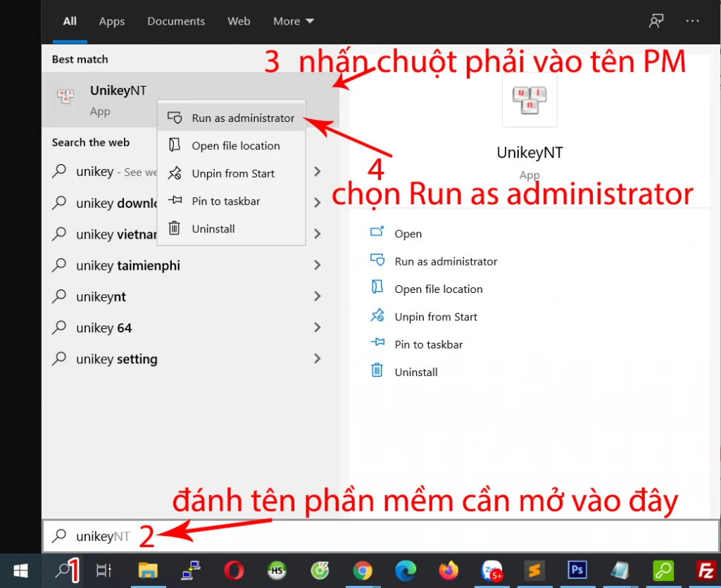Launch Firefox from the taskbar
The width and height of the screenshot is (721, 588).
point(449,570)
